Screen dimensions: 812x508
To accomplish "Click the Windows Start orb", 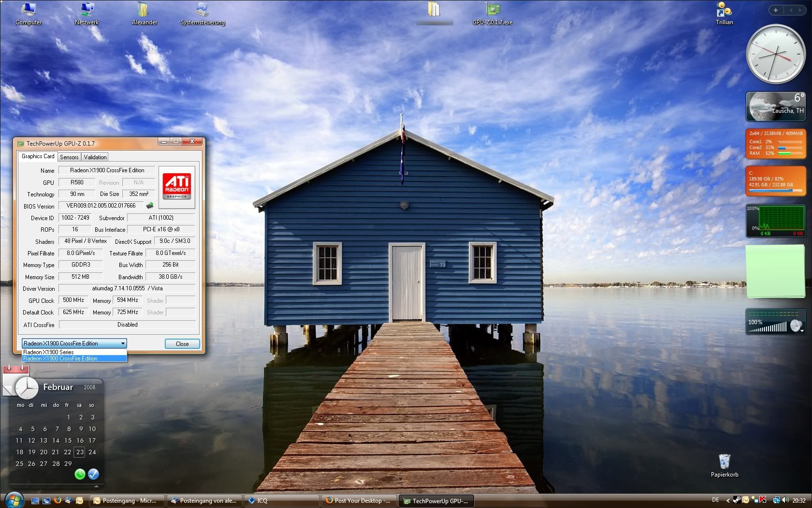I will [13, 499].
